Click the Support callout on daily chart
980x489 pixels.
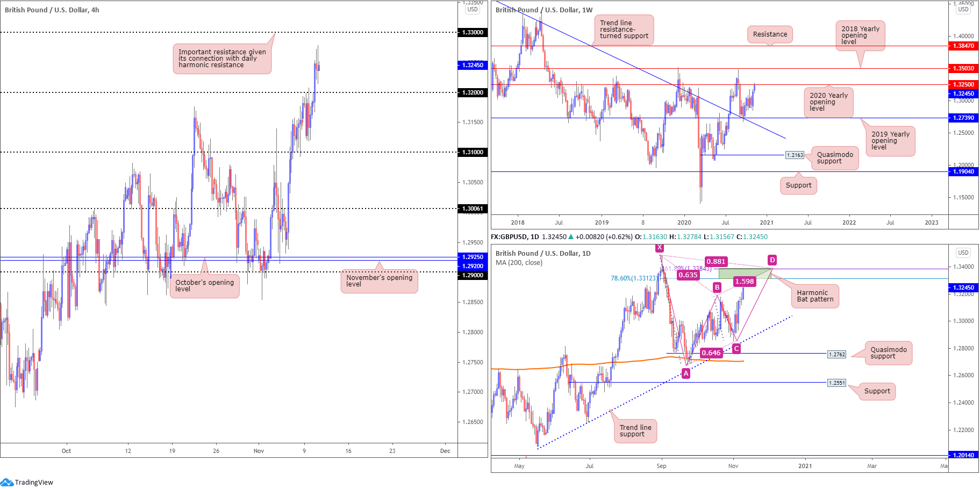(877, 391)
